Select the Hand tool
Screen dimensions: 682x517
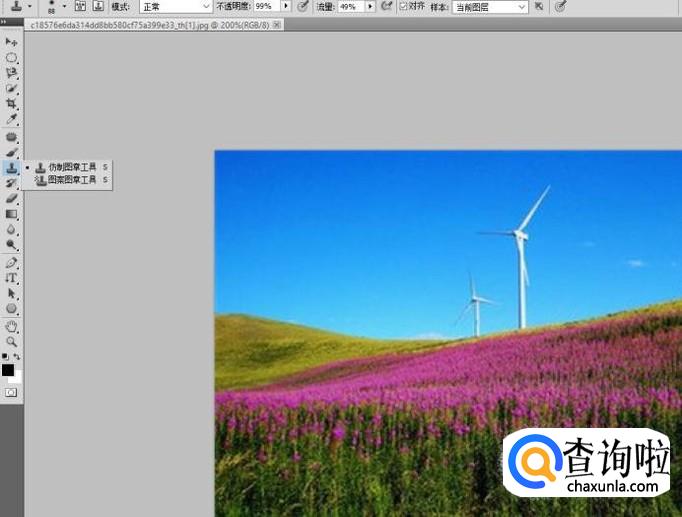tap(11, 326)
